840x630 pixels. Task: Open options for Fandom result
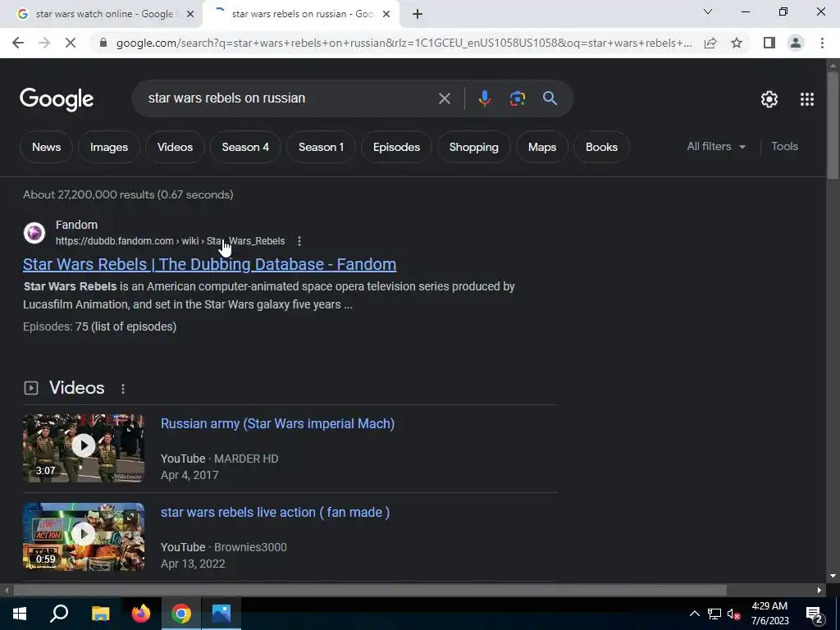(x=299, y=241)
